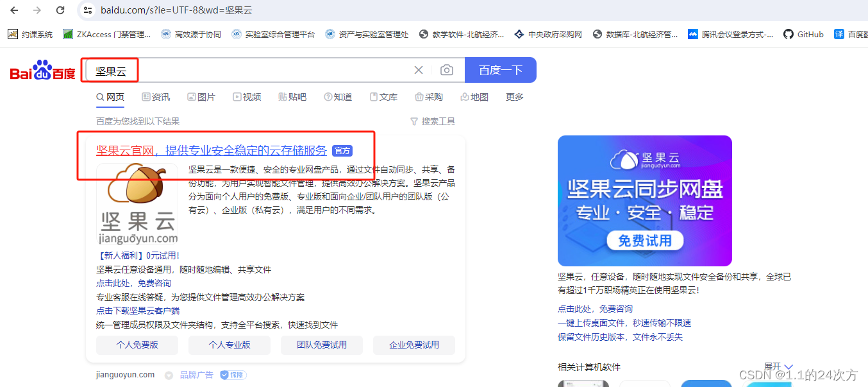Open 更多 search categories
The width and height of the screenshot is (868, 387).
[515, 97]
